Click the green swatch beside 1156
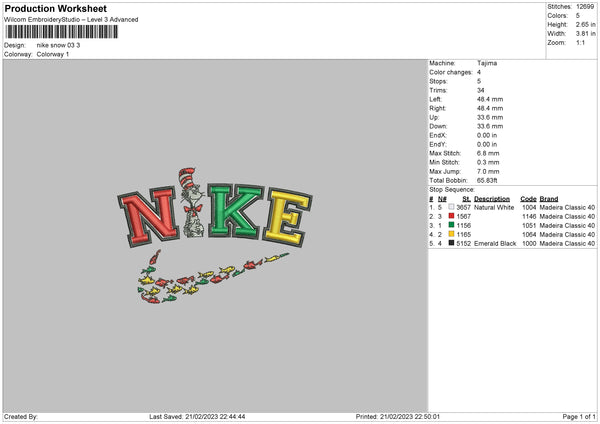 click(x=451, y=225)
